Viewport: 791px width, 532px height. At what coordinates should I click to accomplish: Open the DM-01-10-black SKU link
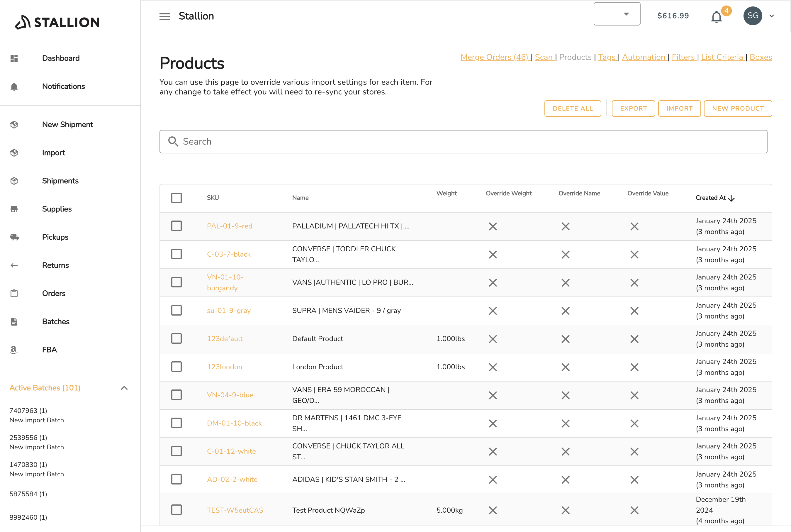pos(234,423)
